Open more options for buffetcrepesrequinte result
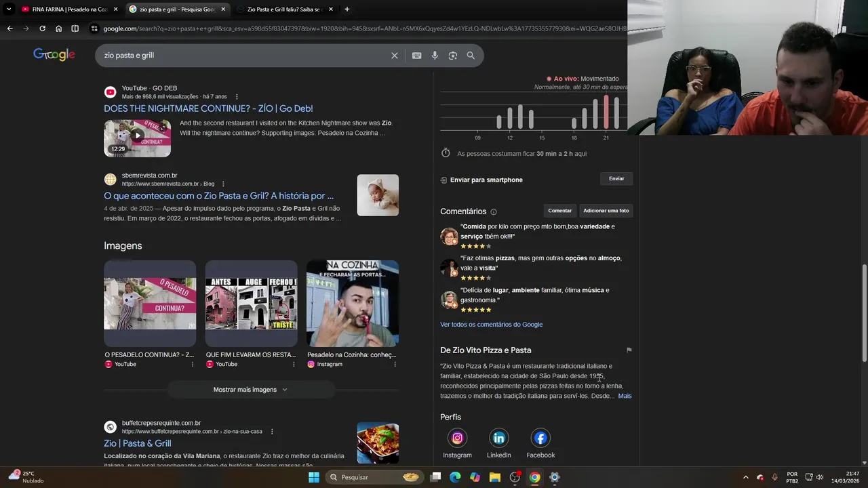The width and height of the screenshot is (868, 488). (x=272, y=431)
